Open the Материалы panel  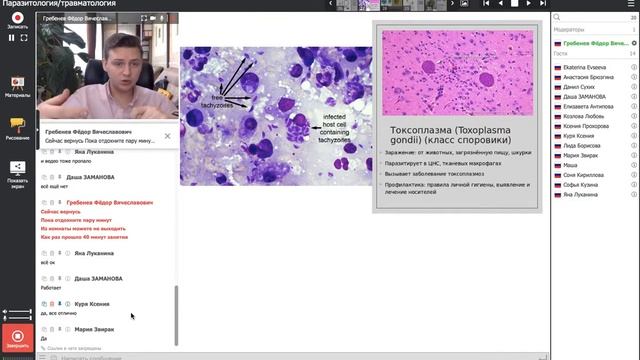[x=17, y=87]
